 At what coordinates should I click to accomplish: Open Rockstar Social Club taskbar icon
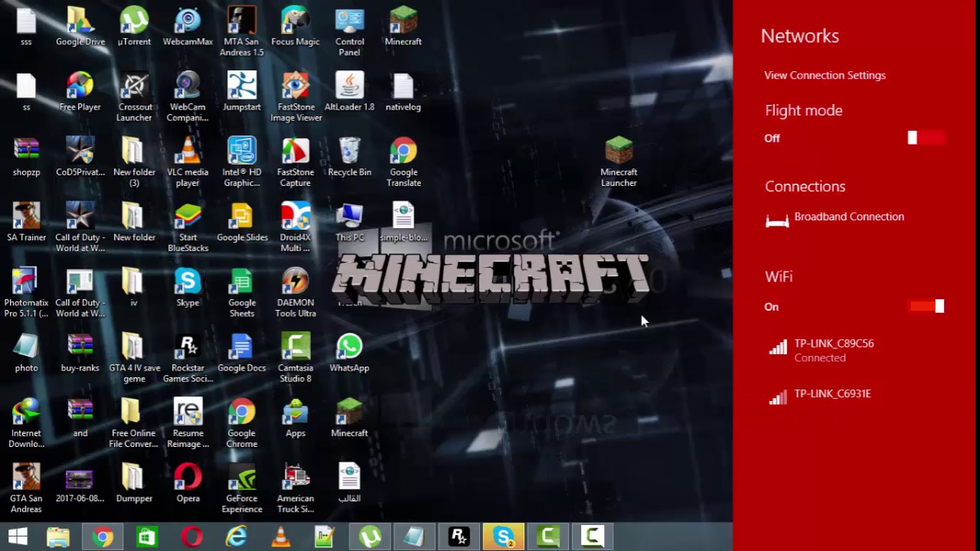coord(459,537)
